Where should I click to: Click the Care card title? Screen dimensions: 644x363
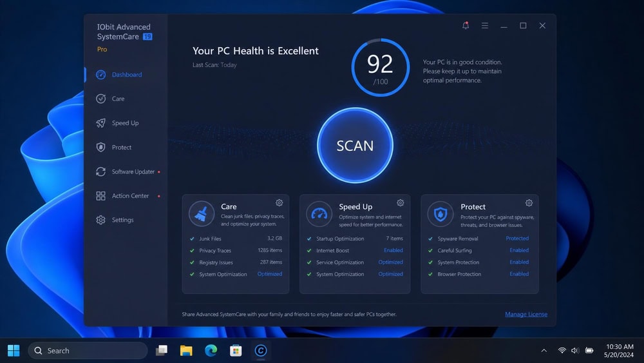click(x=229, y=206)
